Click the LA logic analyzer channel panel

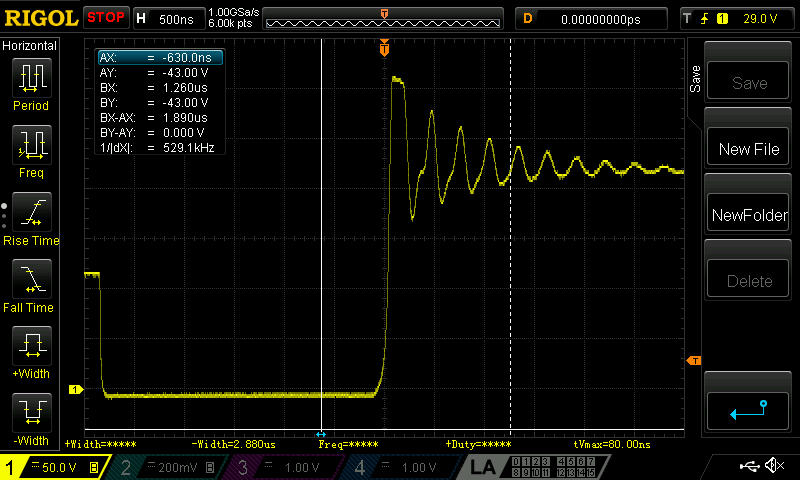tap(534, 467)
